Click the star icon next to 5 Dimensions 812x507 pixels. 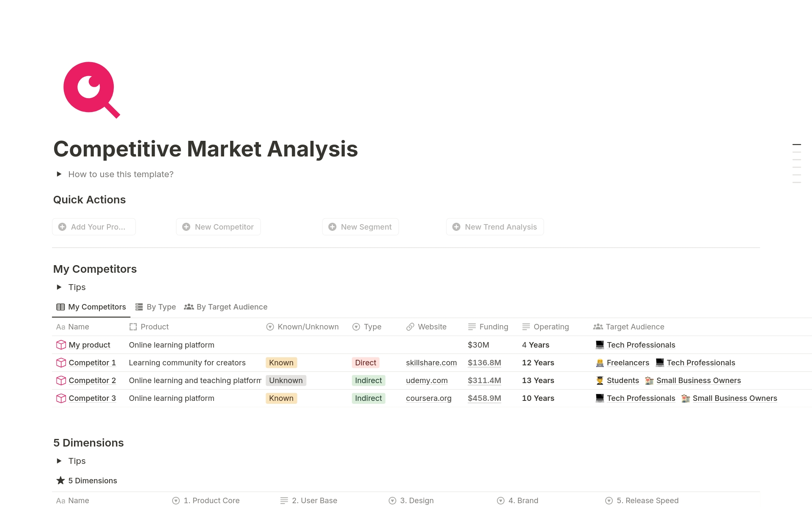60,480
